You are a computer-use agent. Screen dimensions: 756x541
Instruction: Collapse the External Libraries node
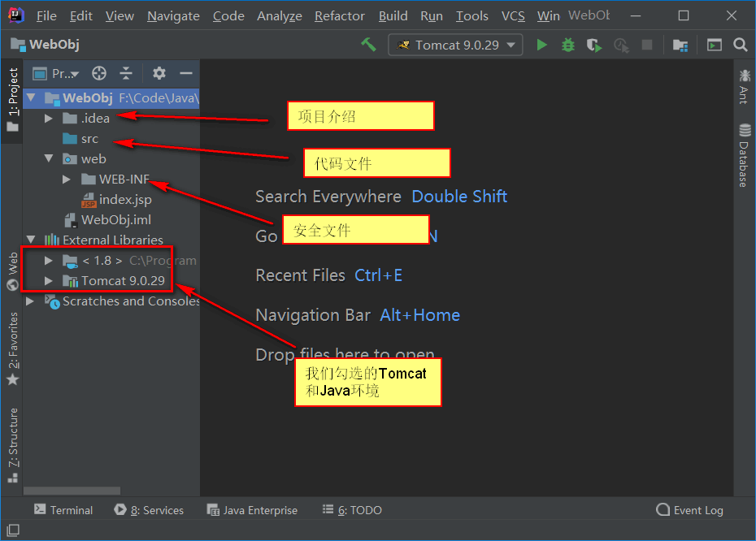click(x=30, y=240)
